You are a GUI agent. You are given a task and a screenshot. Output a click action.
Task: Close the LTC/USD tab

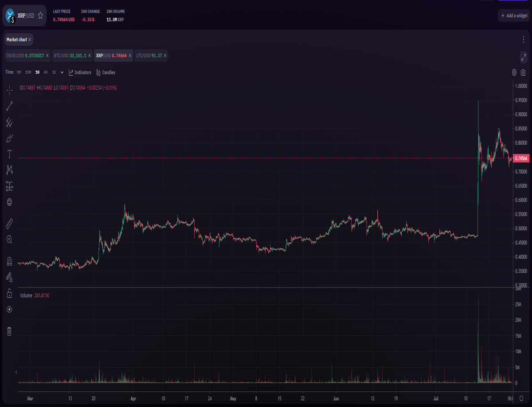[x=165, y=55]
